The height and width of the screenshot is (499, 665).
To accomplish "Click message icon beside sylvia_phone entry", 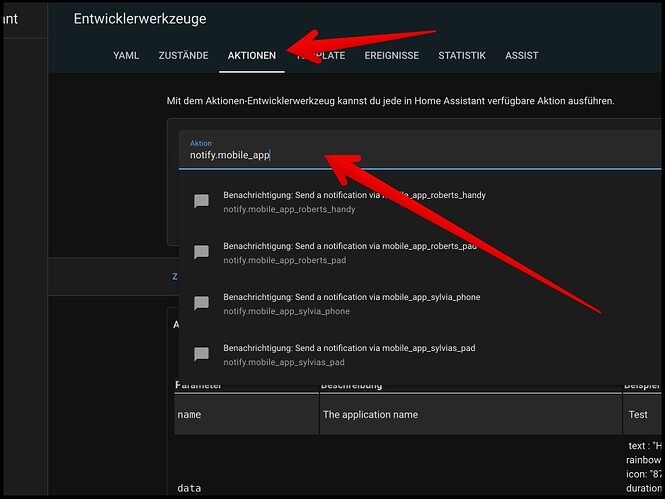I will (201, 303).
